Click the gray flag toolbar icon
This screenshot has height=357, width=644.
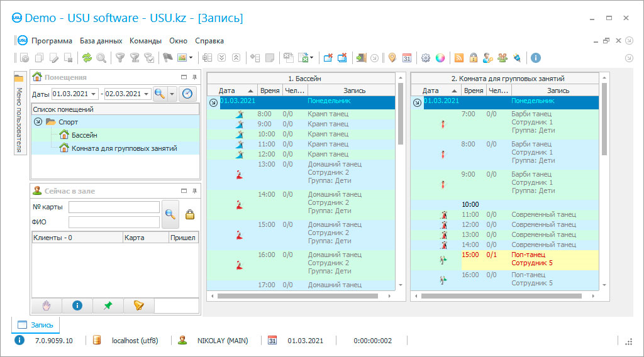click(167, 58)
